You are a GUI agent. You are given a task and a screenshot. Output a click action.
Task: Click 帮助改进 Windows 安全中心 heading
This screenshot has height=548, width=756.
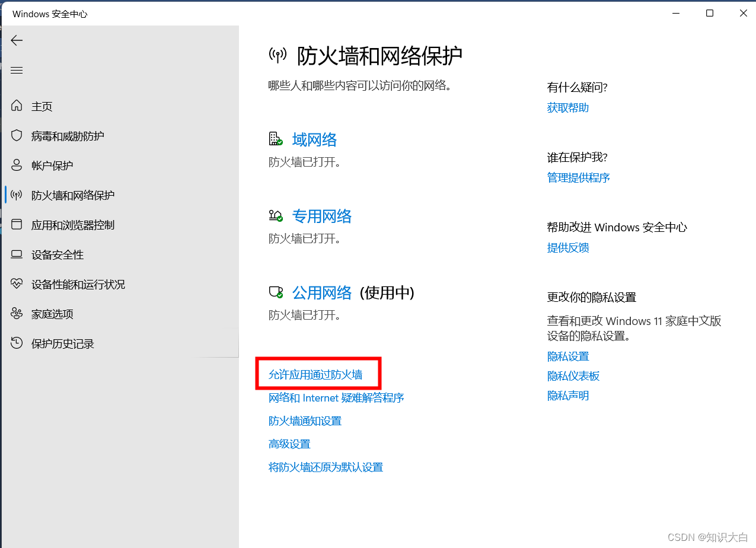[x=617, y=227]
